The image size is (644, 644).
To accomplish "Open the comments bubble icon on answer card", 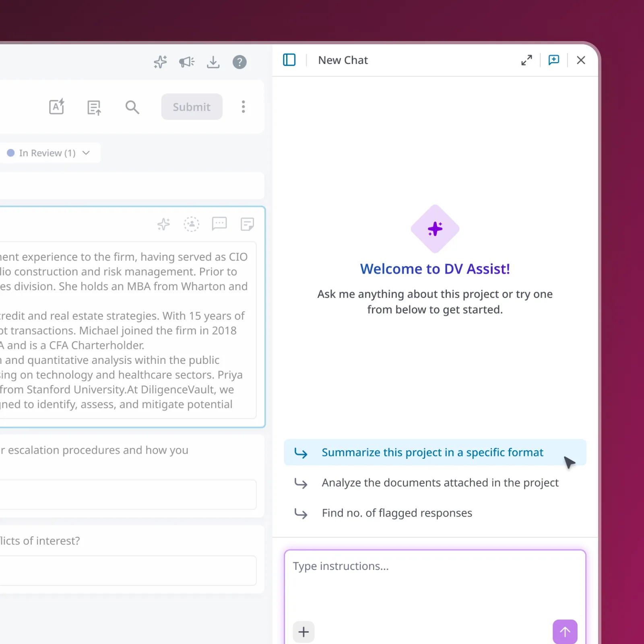I will point(219,223).
